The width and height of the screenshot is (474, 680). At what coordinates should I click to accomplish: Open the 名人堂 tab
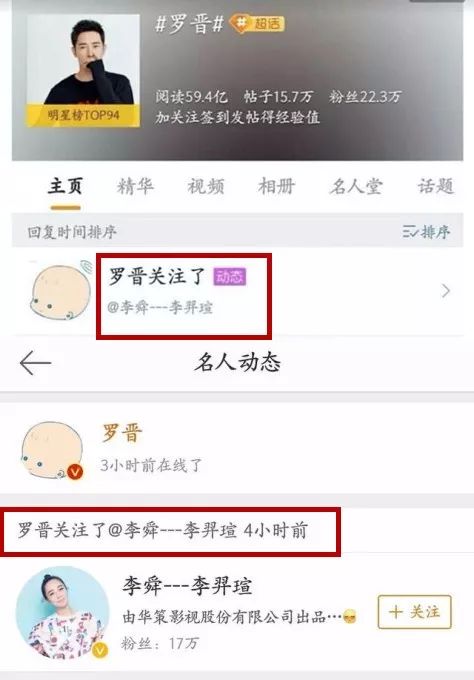[356, 186]
